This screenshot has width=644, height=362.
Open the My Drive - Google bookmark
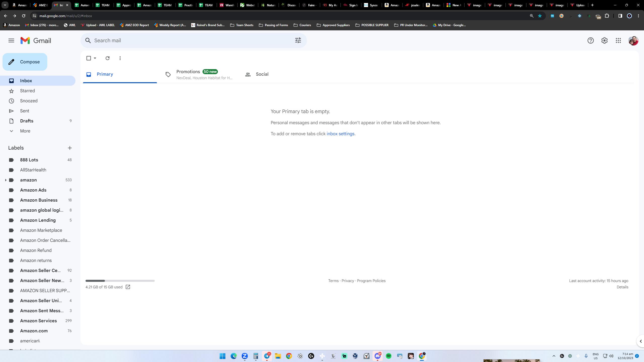pos(449,25)
